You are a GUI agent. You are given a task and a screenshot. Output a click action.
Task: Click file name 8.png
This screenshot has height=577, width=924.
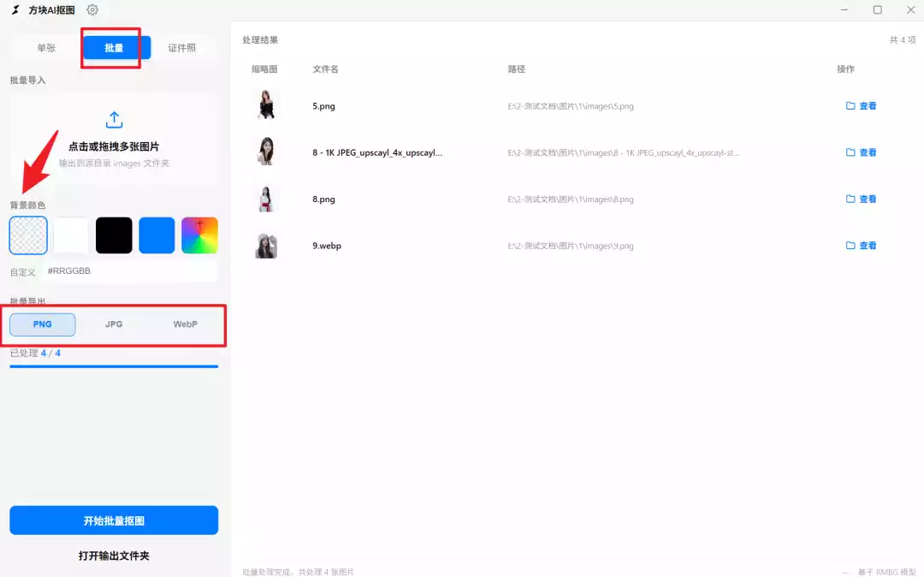(x=323, y=199)
